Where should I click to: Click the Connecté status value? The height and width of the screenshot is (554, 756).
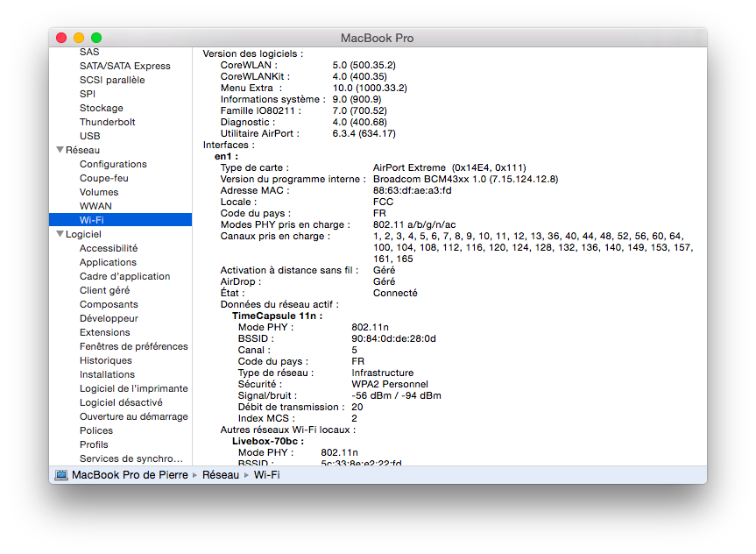395,293
